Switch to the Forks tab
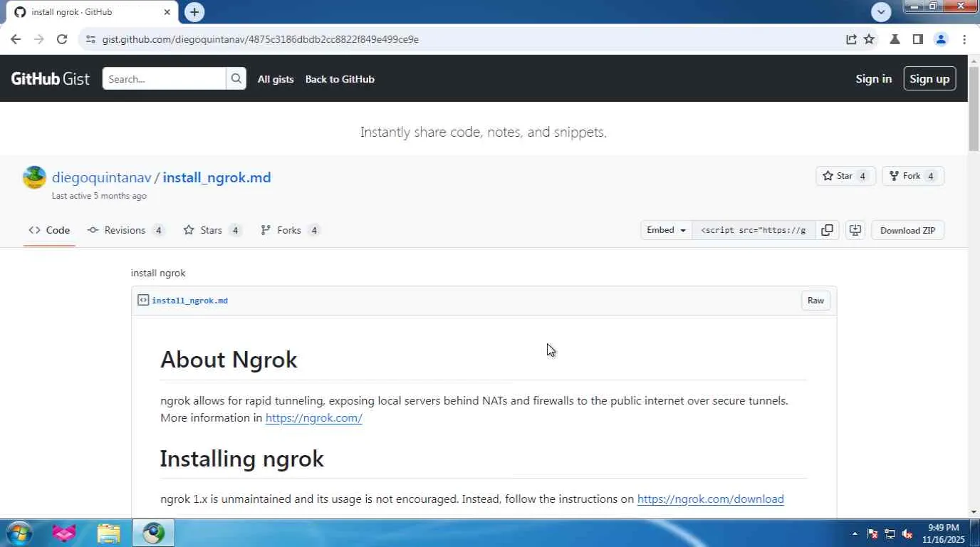This screenshot has width=980, height=547. [291, 230]
